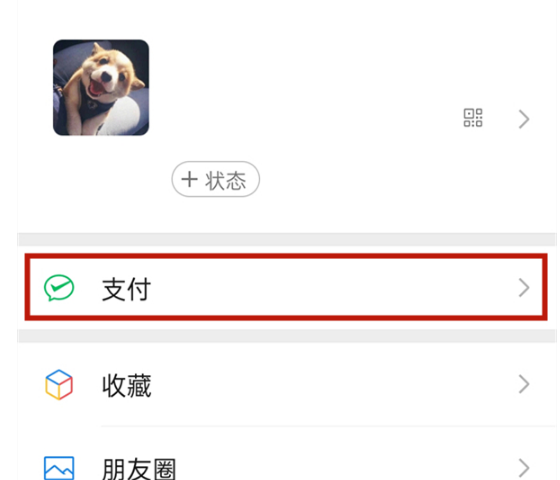Tap the plus sign in status pill
This screenshot has height=480, width=560.
pos(189,179)
